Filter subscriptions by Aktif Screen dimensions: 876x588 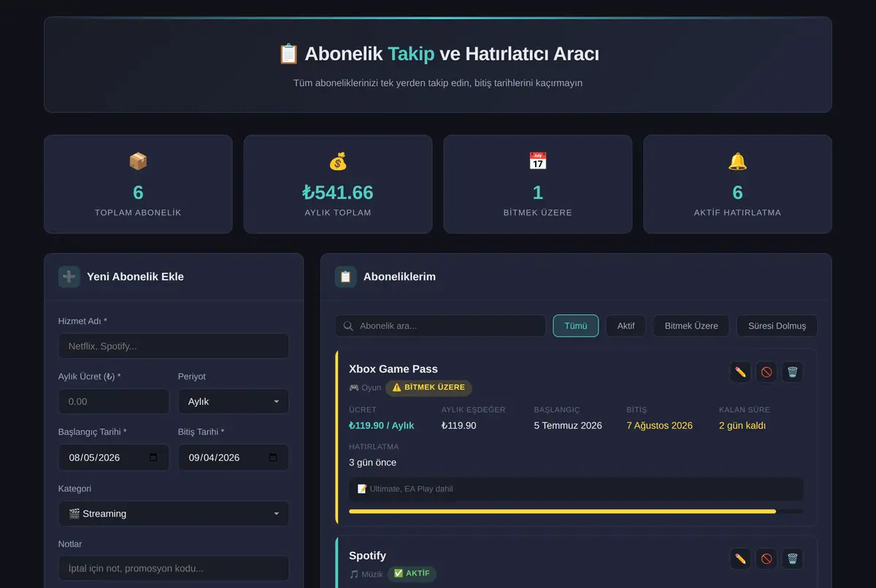[x=626, y=326]
